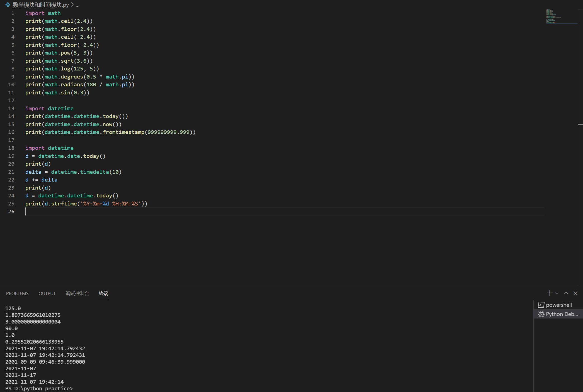
Task: Expand the breadcrumb ellipsis symbol list
Action: tap(77, 5)
